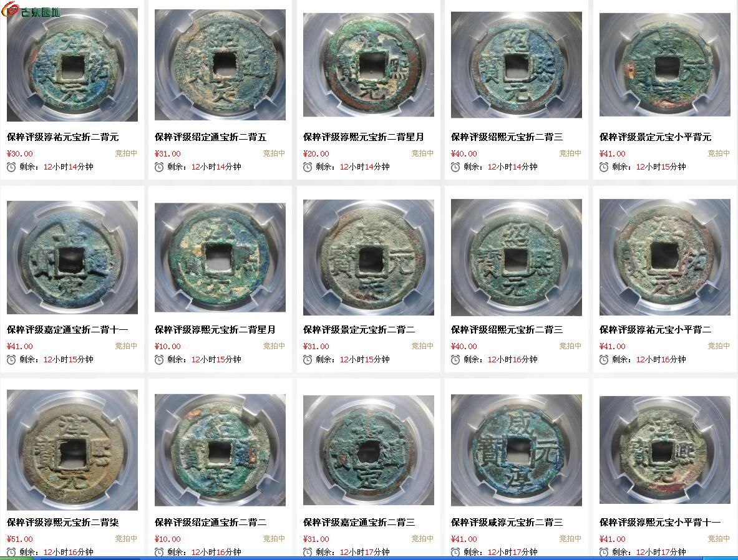
Task: Open coin photo of 淳熙元宝折二背星月 priced ¥20
Action: (x=369, y=65)
